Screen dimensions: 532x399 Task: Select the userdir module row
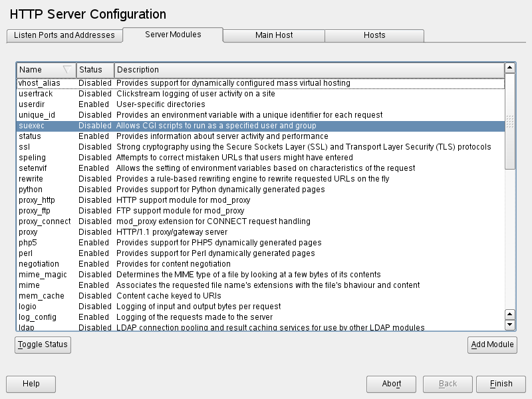[259, 104]
